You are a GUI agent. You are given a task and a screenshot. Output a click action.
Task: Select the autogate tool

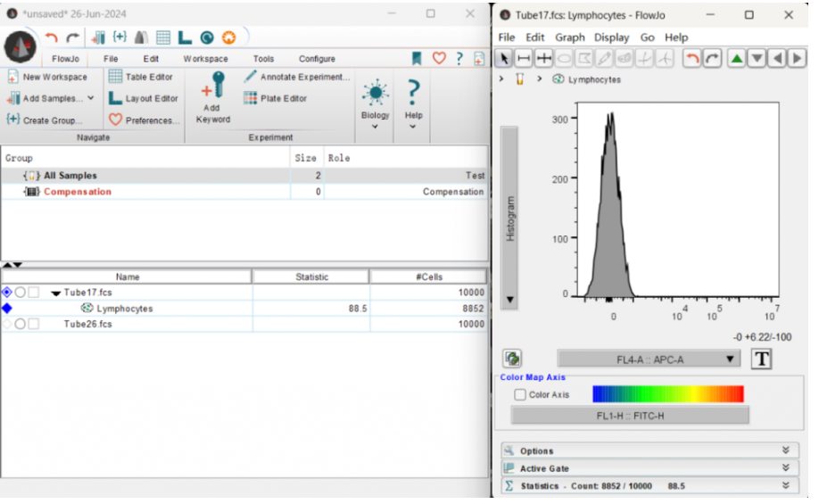pyautogui.click(x=625, y=58)
